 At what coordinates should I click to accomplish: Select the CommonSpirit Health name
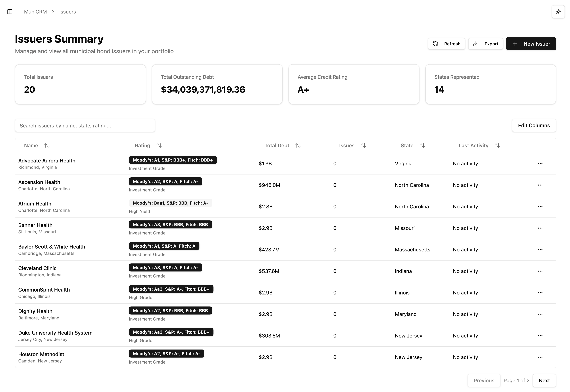click(44, 290)
